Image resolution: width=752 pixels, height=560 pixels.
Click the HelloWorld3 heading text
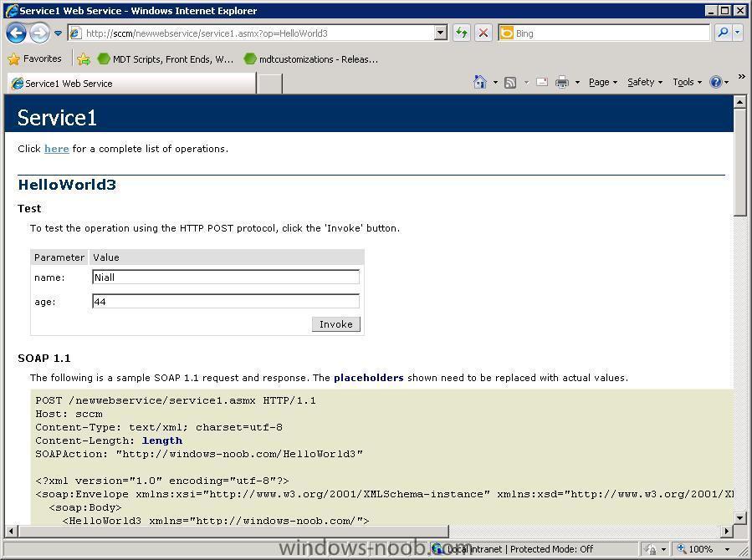tap(67, 185)
